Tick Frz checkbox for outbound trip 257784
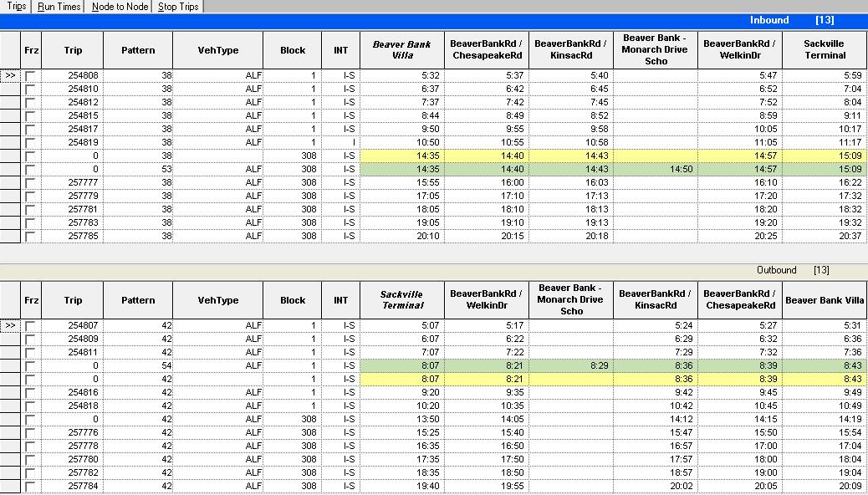The height and width of the screenshot is (495, 868). point(31,486)
